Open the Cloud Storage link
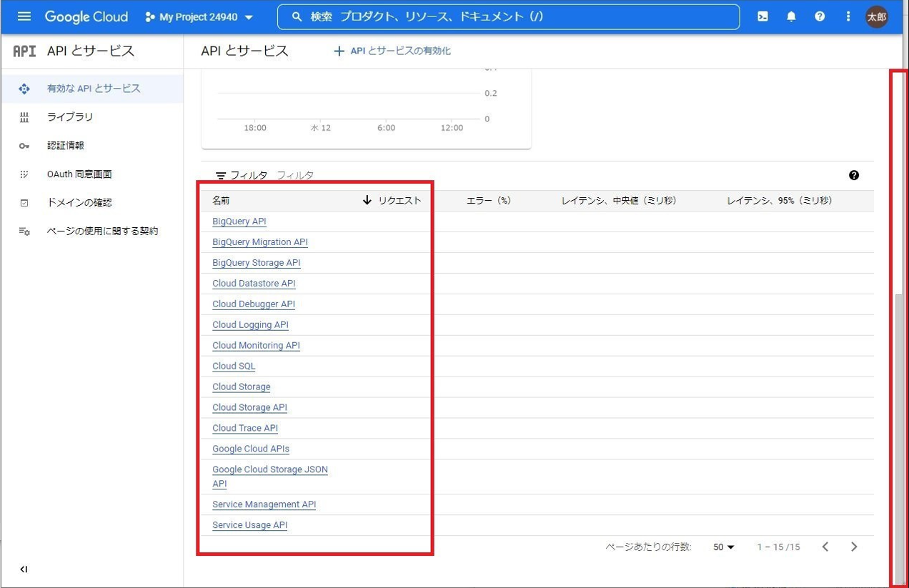The image size is (909, 588). click(242, 387)
